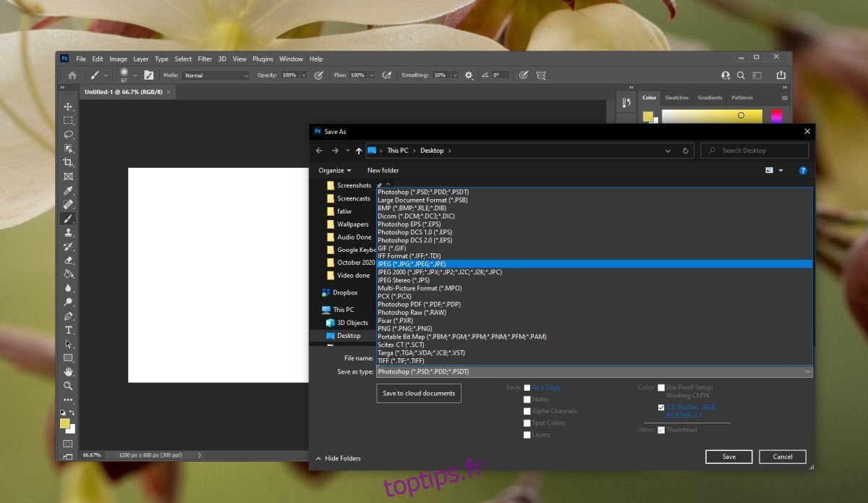Select the Rectangular Marquee tool
This screenshot has height=503, width=868.
pyautogui.click(x=68, y=120)
